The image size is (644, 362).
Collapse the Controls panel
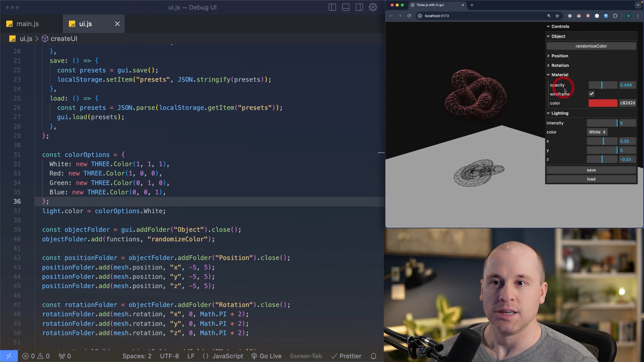[x=591, y=26]
